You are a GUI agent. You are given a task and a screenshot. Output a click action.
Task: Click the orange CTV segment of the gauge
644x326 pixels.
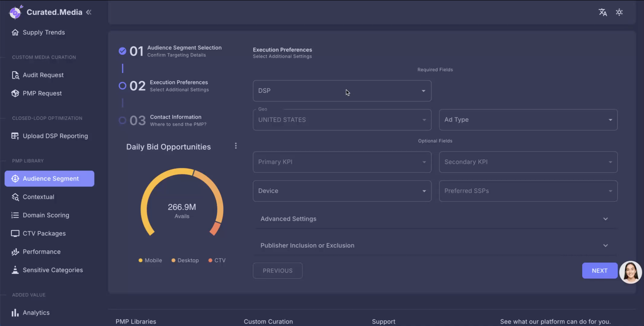coord(215,229)
